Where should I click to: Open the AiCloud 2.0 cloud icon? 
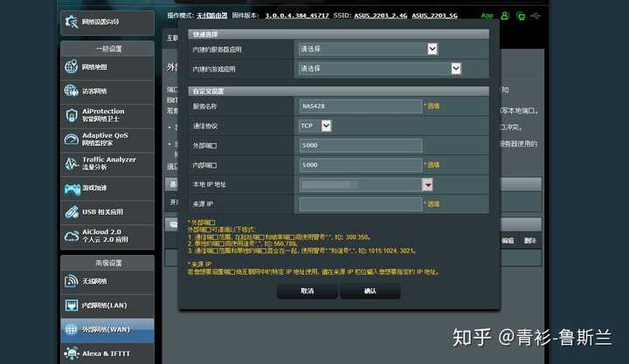(x=72, y=236)
